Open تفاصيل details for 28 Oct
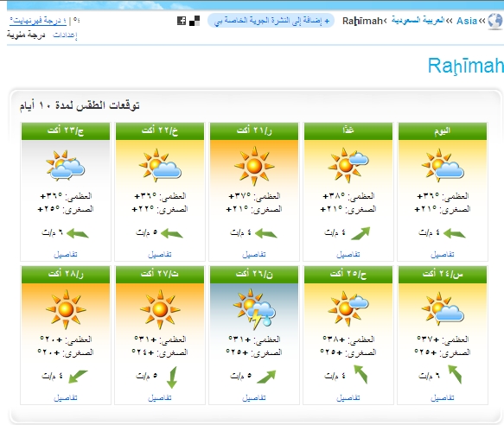The width and height of the screenshot is (504, 425). coord(66,397)
